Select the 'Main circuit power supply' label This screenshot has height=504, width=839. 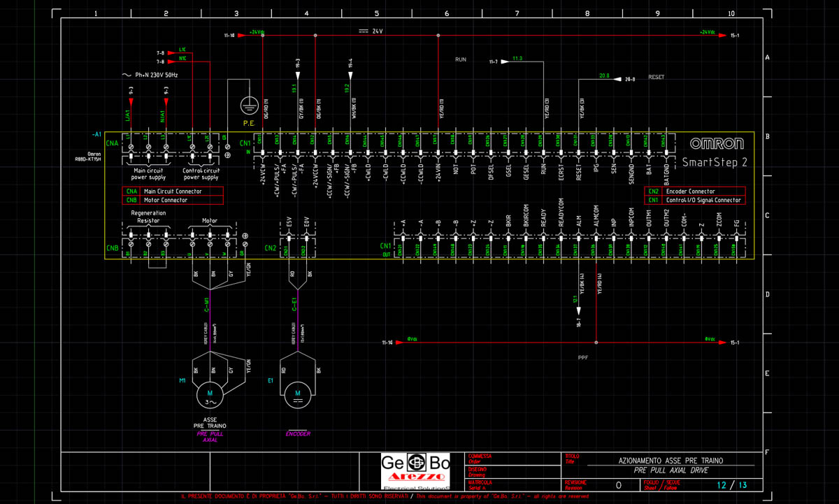(148, 173)
